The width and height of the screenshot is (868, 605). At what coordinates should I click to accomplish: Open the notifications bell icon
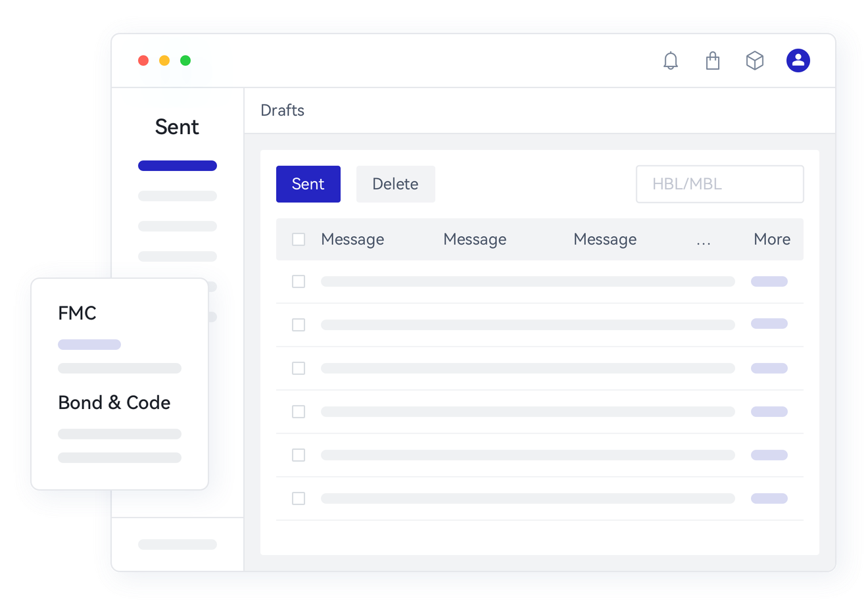[670, 60]
